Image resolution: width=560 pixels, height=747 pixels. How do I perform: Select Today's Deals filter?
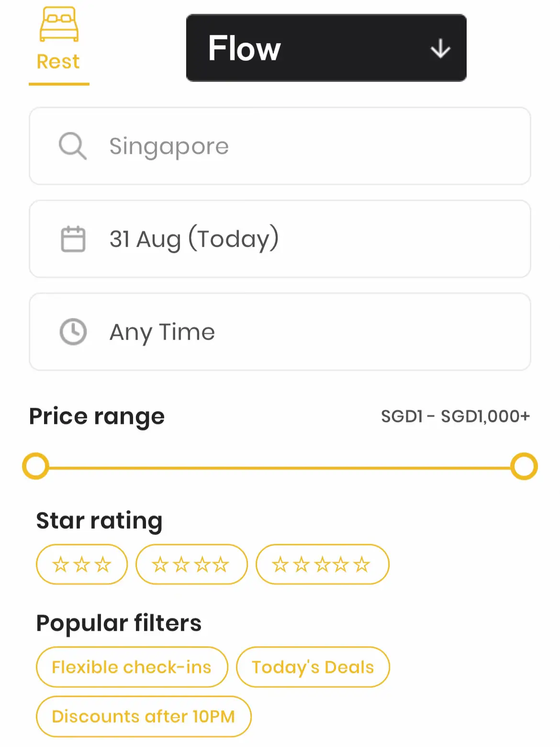[313, 667]
